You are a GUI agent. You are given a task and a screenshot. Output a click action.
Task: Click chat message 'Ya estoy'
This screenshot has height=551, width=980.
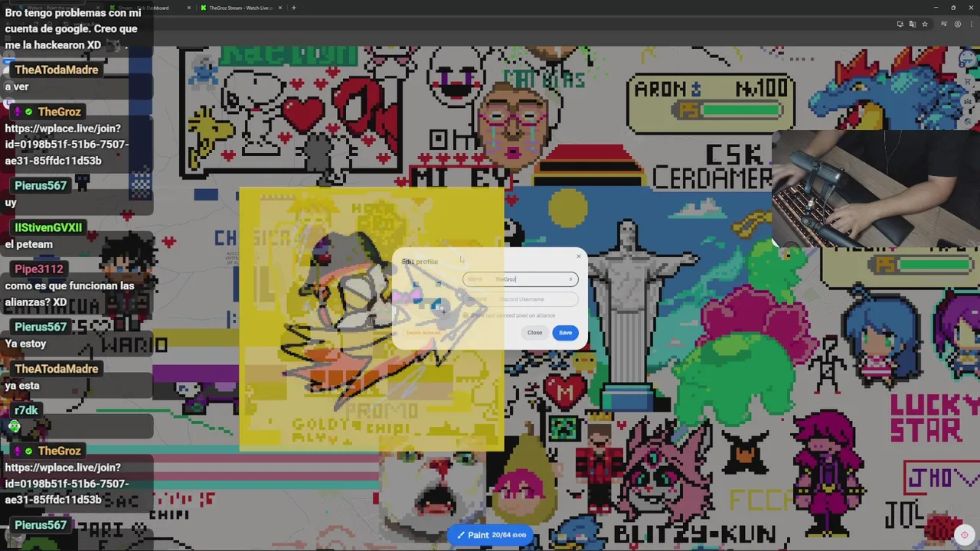coord(26,344)
